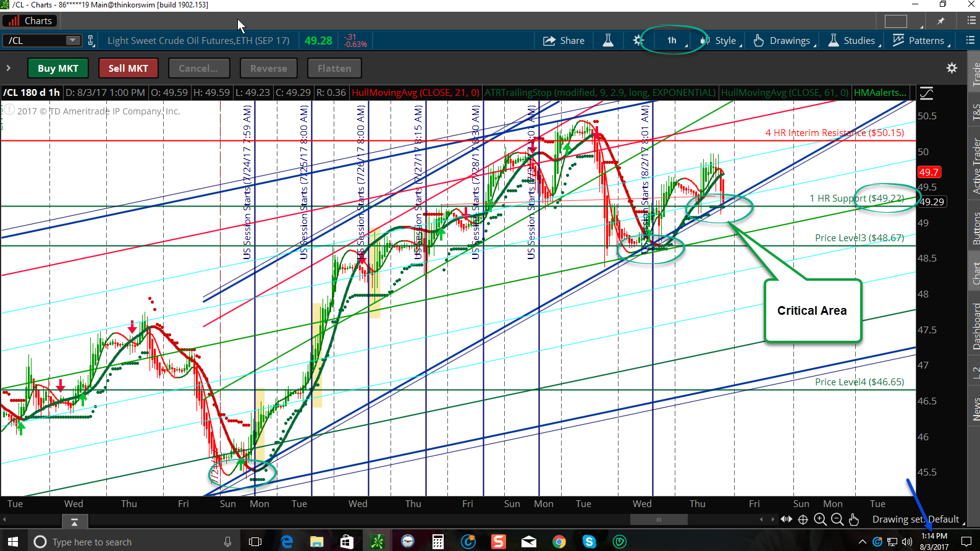
Task: Click the zoom in magnifier icon
Action: click(x=820, y=519)
